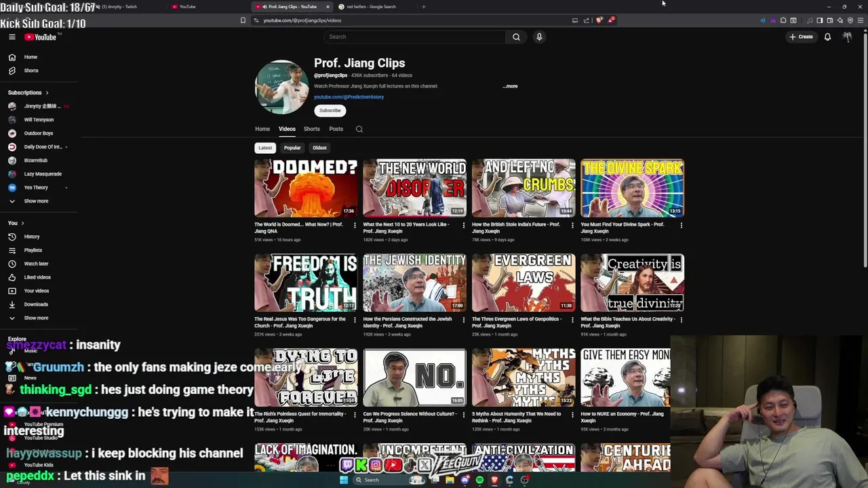
Task: Switch to channel Home tab
Action: coord(262,129)
